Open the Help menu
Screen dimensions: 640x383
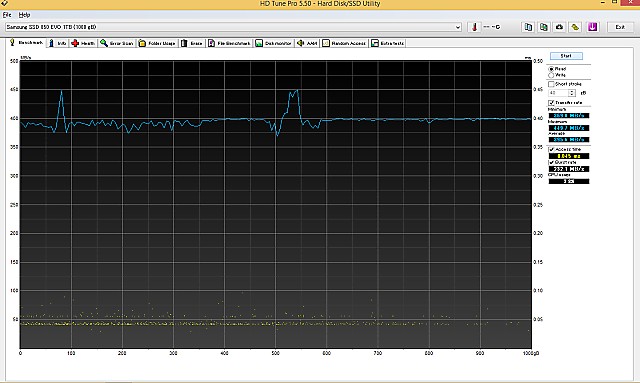(x=24, y=15)
